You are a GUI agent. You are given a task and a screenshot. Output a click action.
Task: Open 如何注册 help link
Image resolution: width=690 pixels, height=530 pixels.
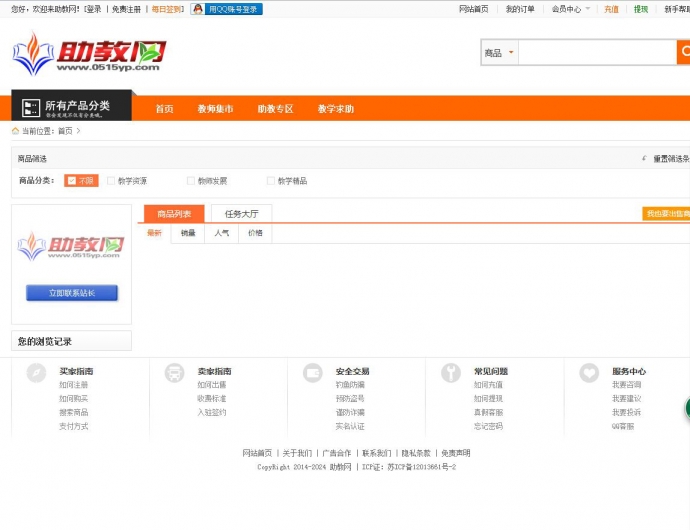tap(73, 385)
